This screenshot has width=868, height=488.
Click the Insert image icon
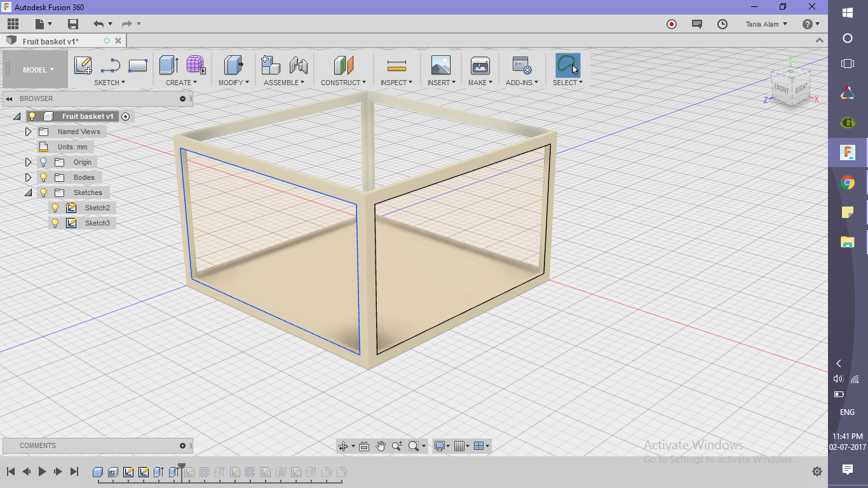pos(440,65)
